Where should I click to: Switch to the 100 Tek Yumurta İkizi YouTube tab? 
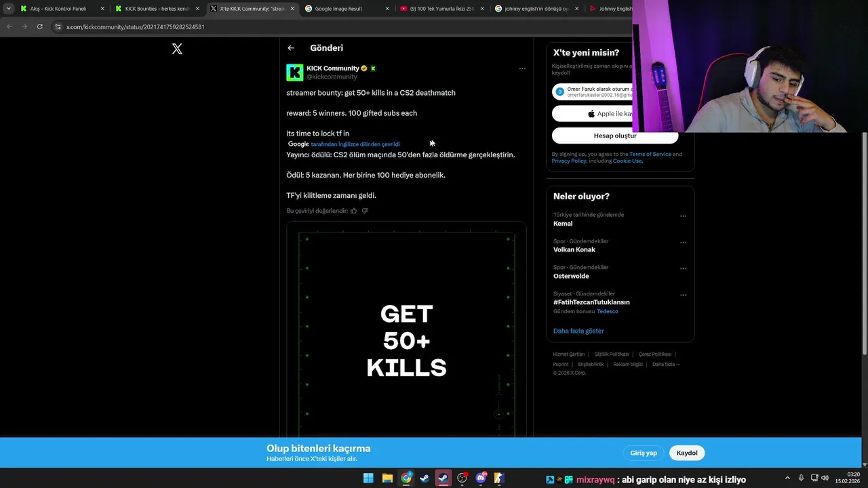442,9
